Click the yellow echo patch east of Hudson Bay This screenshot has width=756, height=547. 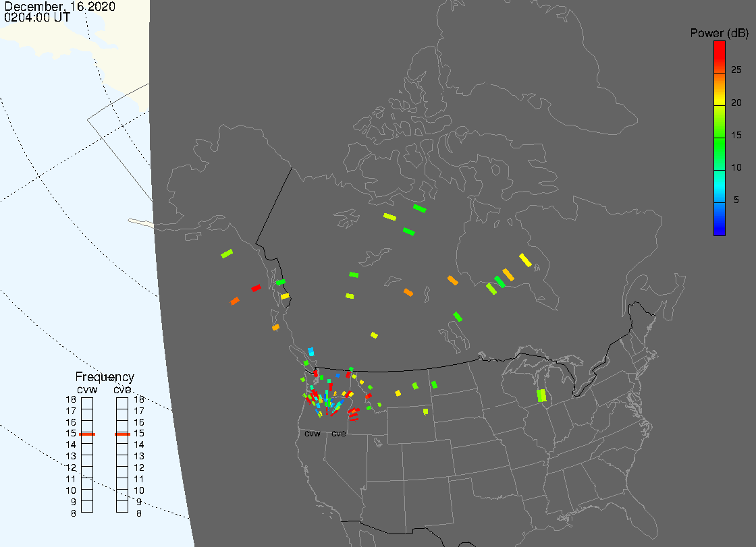coord(526,260)
